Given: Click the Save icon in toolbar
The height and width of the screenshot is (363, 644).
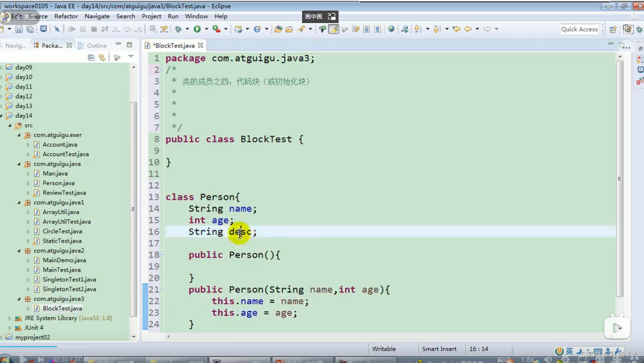Looking at the screenshot, I should click(19, 29).
